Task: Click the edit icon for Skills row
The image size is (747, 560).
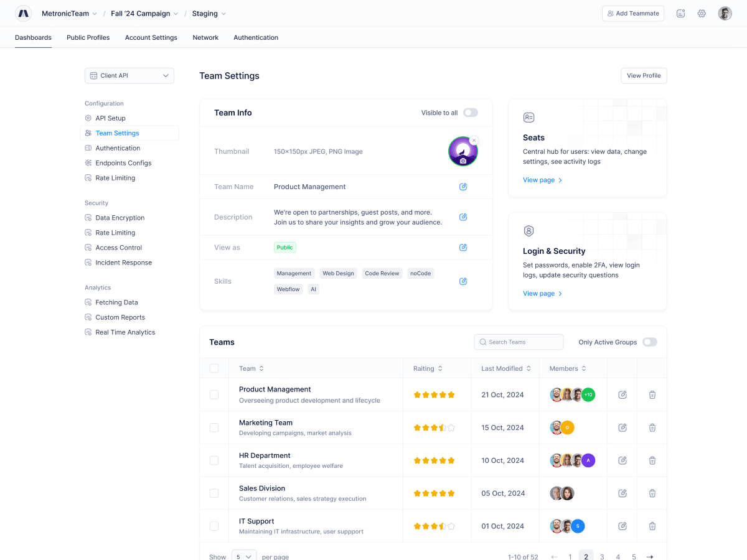Action: click(x=463, y=281)
